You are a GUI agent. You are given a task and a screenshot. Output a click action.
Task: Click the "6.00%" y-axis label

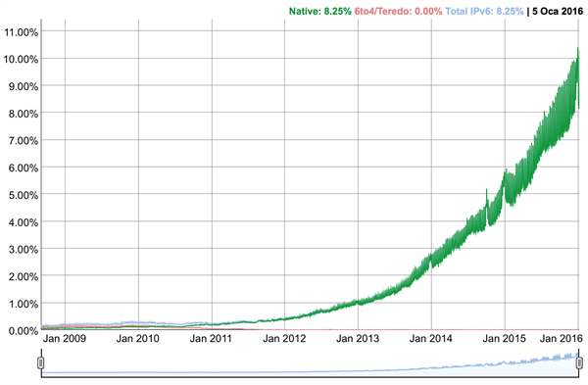click(x=24, y=168)
